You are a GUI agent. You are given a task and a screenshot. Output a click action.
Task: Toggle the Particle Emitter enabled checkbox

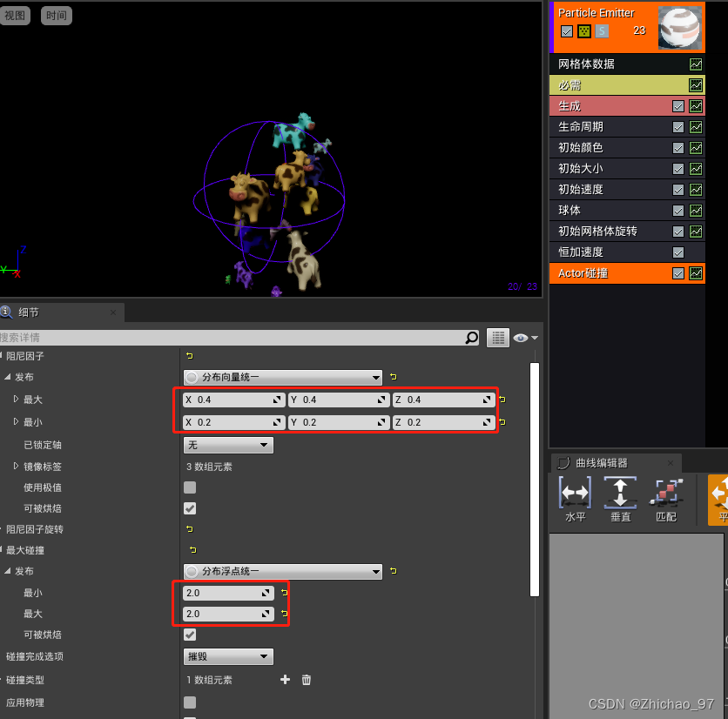coord(566,31)
